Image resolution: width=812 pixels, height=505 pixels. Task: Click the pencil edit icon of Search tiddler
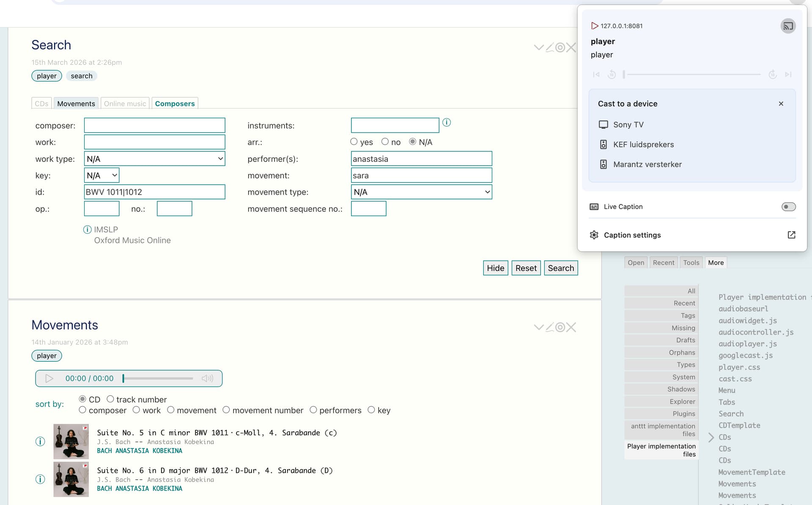[549, 47]
